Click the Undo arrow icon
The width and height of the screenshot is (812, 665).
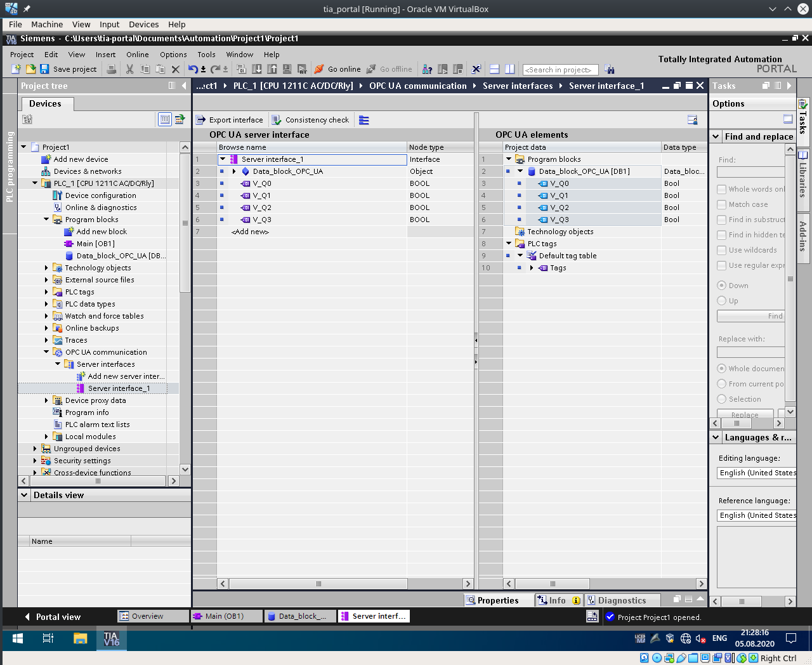(x=193, y=69)
